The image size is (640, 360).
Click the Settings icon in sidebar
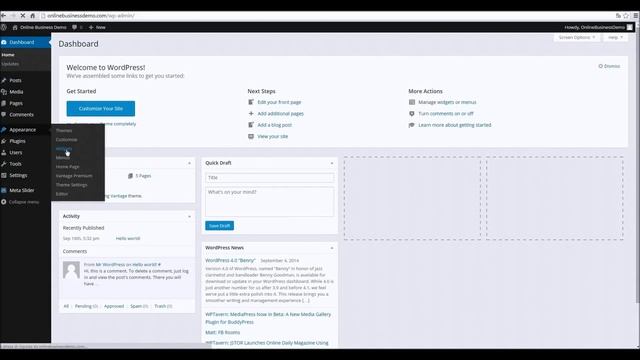click(4, 176)
